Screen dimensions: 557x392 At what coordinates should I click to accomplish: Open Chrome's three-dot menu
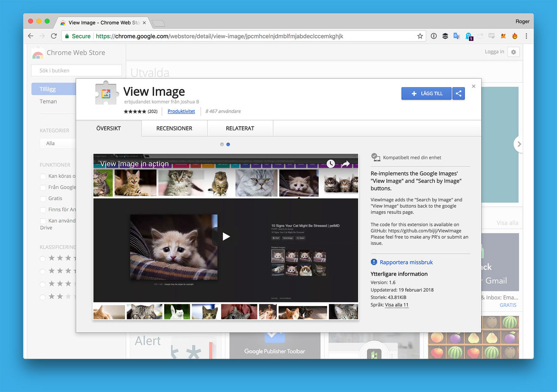pos(527,36)
